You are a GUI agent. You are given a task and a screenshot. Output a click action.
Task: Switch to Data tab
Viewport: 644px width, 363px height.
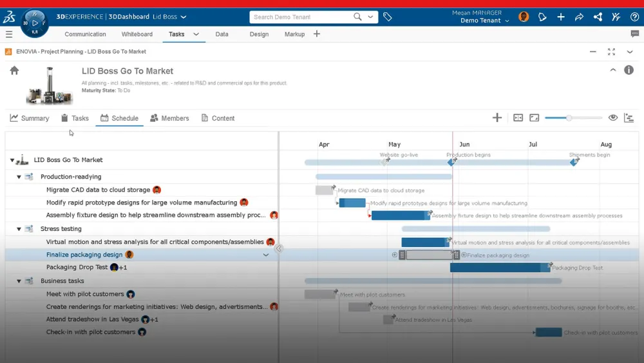pyautogui.click(x=222, y=34)
